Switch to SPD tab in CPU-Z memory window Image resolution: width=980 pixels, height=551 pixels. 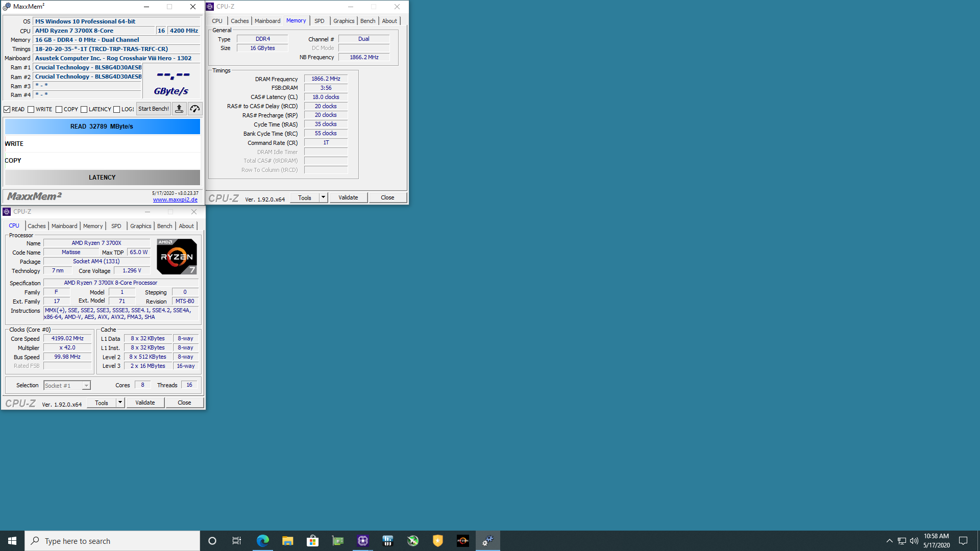320,21
